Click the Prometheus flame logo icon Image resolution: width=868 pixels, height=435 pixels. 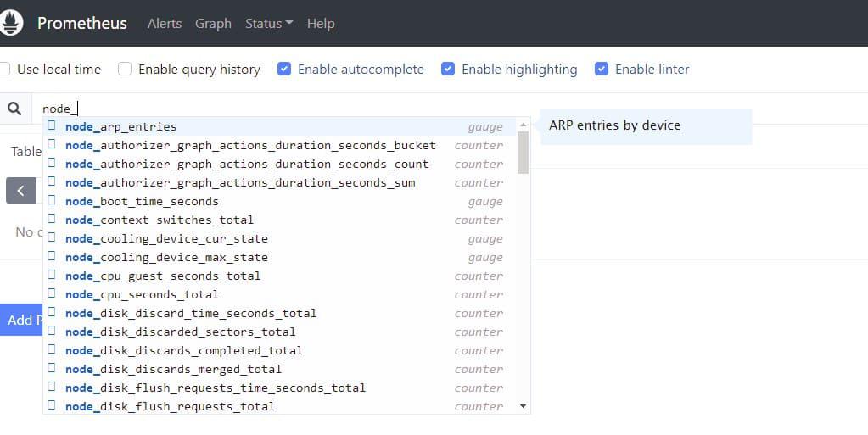[10, 21]
